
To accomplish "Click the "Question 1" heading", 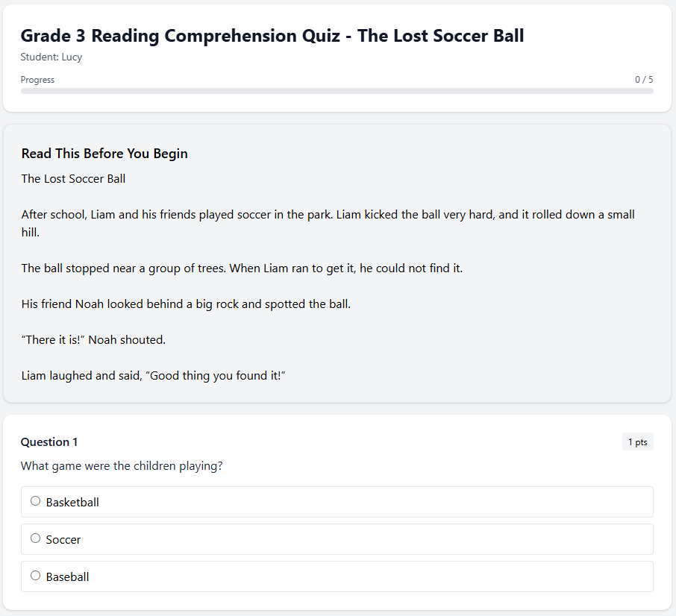I will (x=48, y=441).
